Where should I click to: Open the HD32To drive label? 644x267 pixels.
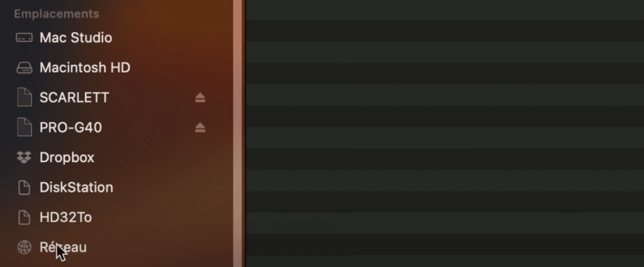(x=65, y=217)
